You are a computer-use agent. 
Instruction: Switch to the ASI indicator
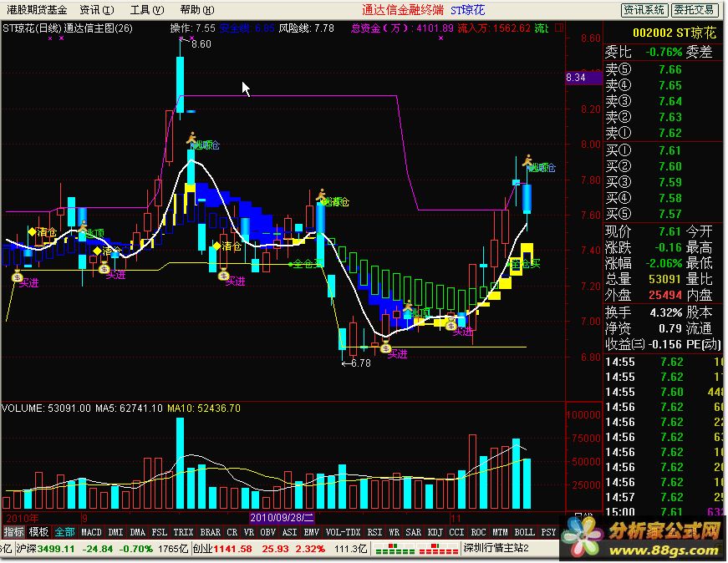289,532
